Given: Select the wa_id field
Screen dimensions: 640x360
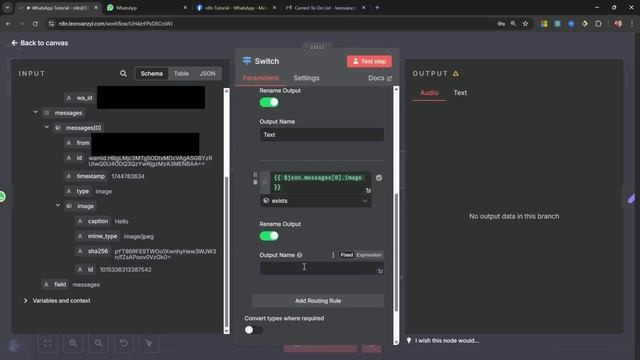Looking at the screenshot, I should [x=80, y=98].
